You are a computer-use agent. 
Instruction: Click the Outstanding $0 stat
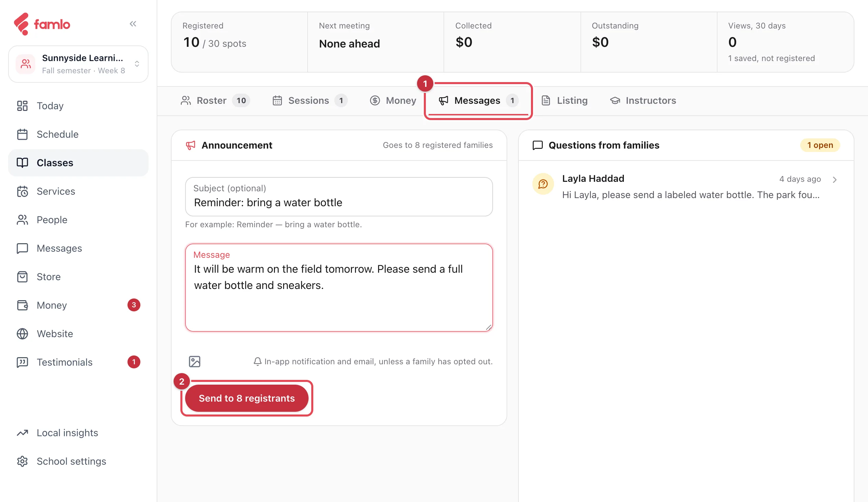pyautogui.click(x=649, y=42)
